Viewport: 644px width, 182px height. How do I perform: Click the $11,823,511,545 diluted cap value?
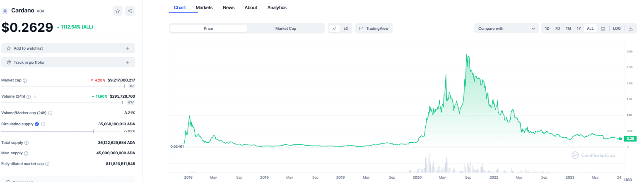(121, 164)
